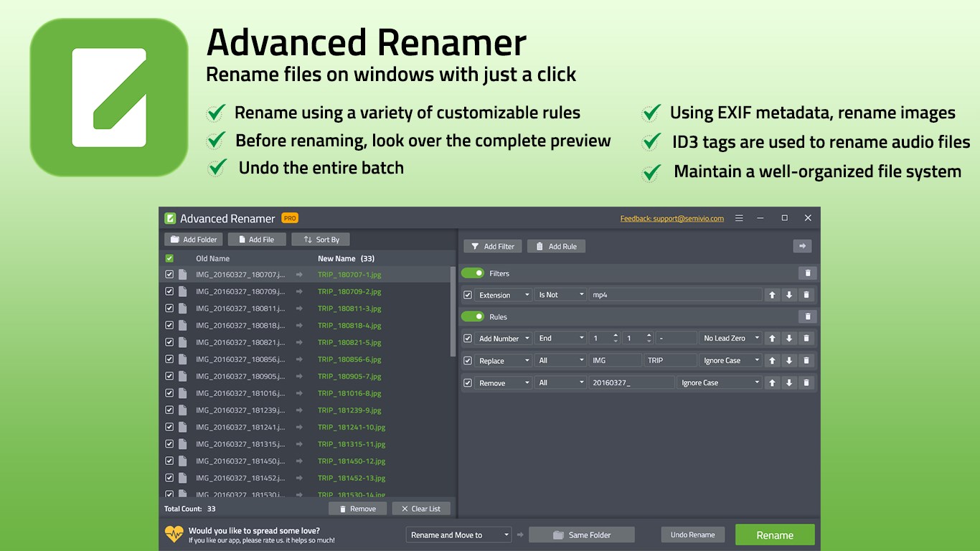
Task: Click the Replace search field containing IMG
Action: (x=616, y=360)
